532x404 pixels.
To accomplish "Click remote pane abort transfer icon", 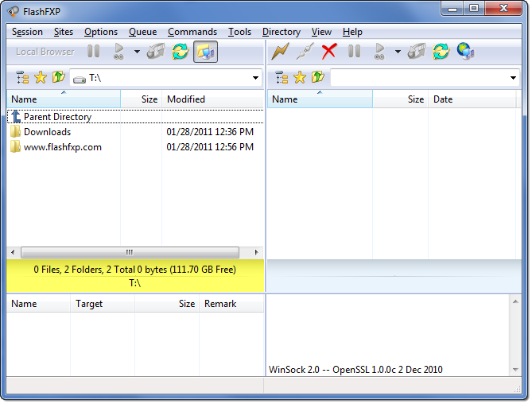I will click(417, 52).
